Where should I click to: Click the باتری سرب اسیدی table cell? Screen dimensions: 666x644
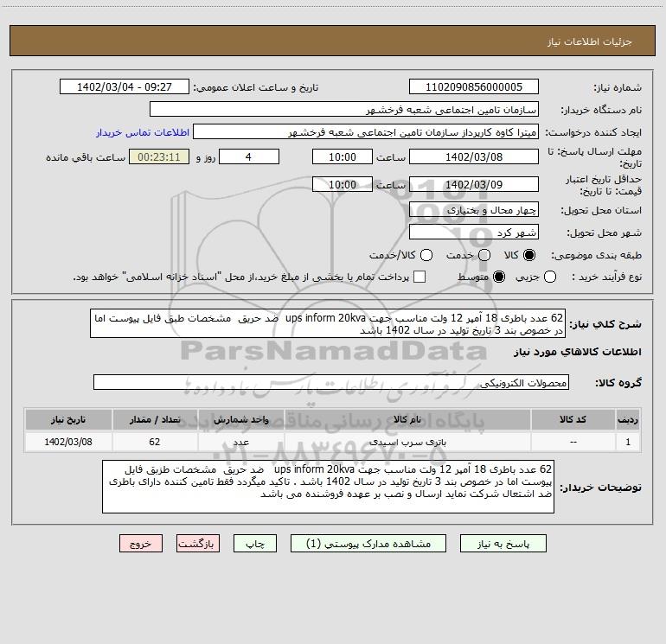tap(407, 442)
